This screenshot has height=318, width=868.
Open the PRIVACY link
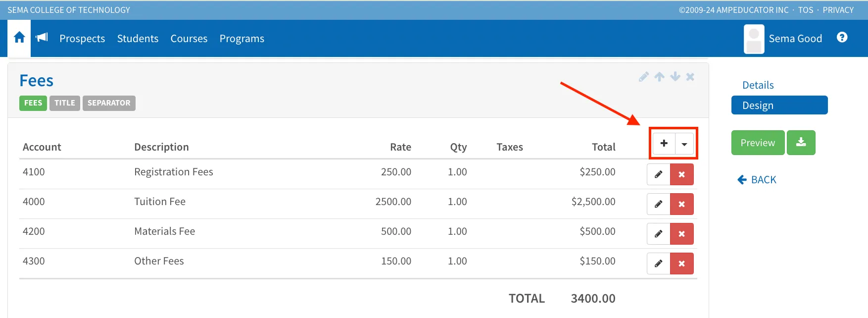(x=838, y=10)
